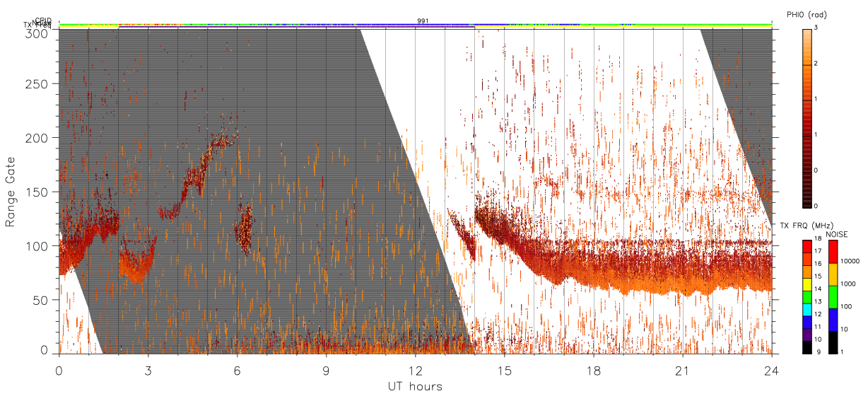Click the 200 tick on Range Gate axis
This screenshot has height=401, width=868.
pyautogui.click(x=37, y=138)
